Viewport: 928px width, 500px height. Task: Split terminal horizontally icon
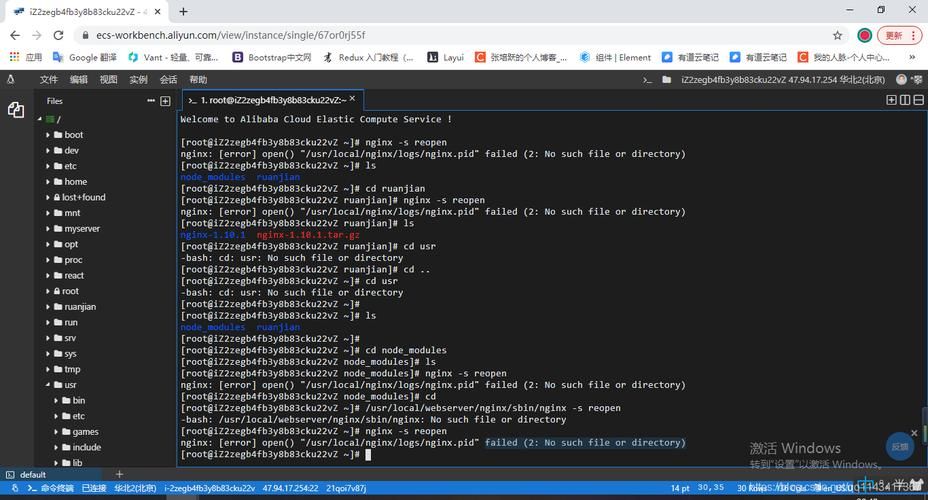point(919,100)
